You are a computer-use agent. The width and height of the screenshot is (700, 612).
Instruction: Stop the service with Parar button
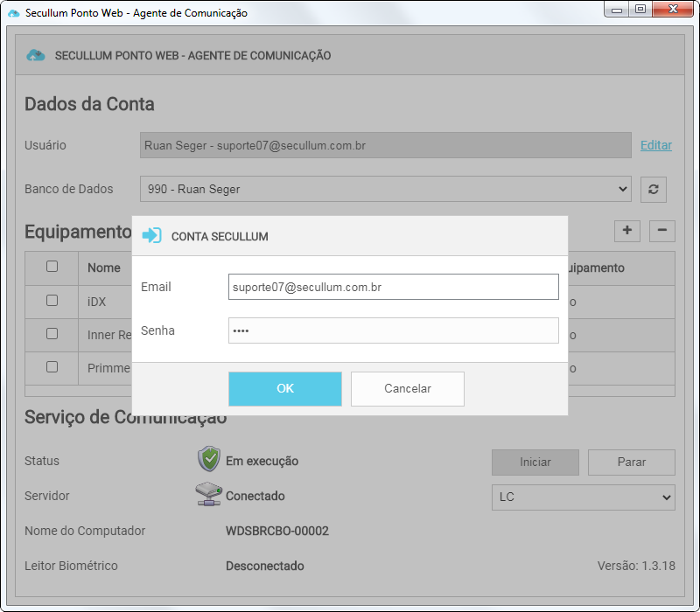pyautogui.click(x=631, y=462)
